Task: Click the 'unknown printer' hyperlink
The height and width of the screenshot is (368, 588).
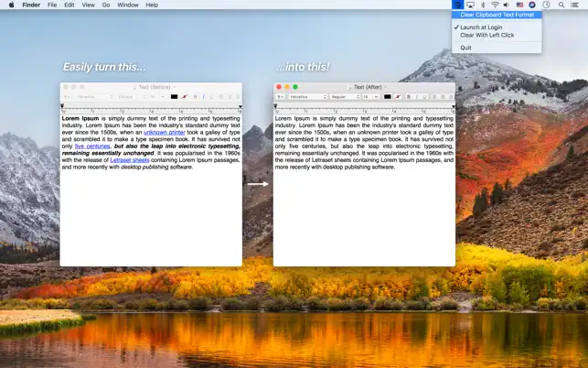Action: [x=166, y=132]
